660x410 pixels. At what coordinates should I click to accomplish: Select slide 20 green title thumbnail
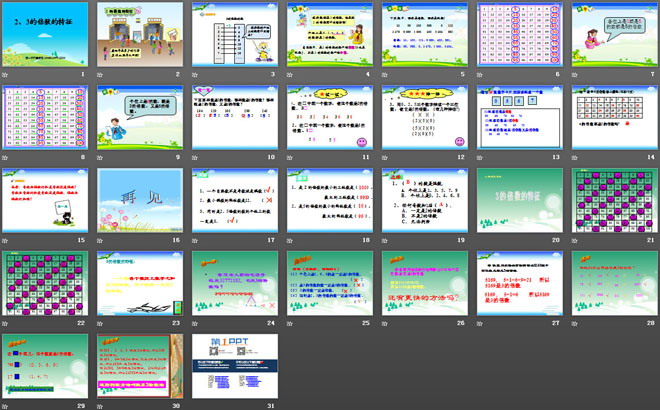(520, 200)
